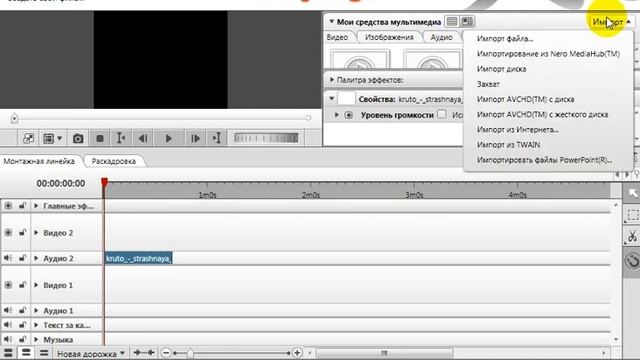Mute the Аудио 2 track
The height and width of the screenshot is (360, 640).
[x=8, y=258]
